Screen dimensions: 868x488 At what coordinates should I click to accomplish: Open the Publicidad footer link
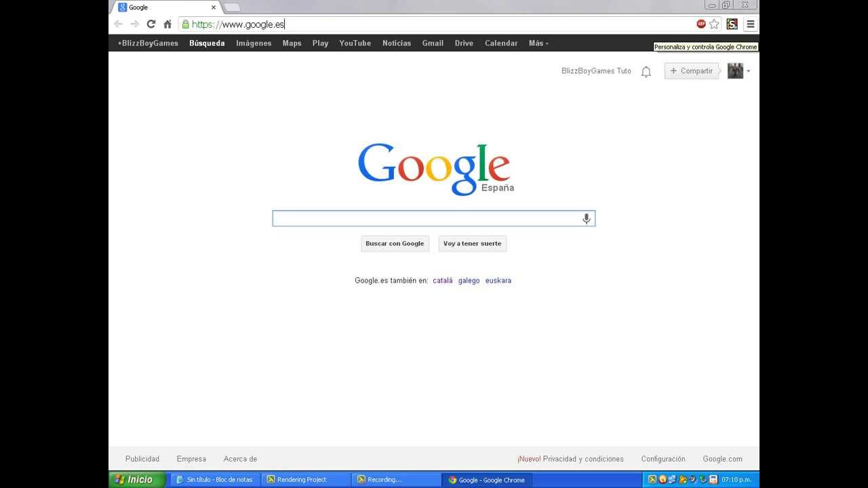pyautogui.click(x=142, y=459)
